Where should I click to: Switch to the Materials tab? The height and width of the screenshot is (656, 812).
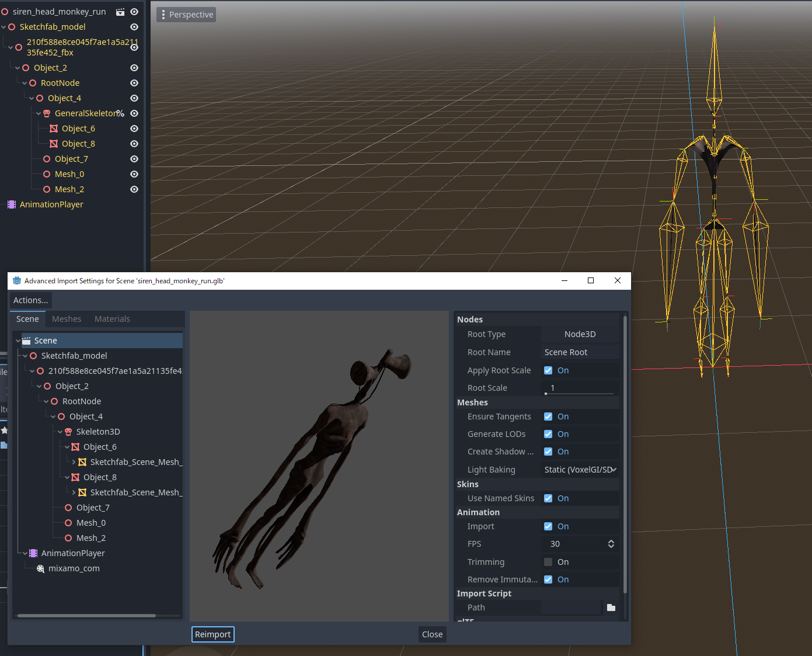point(112,319)
